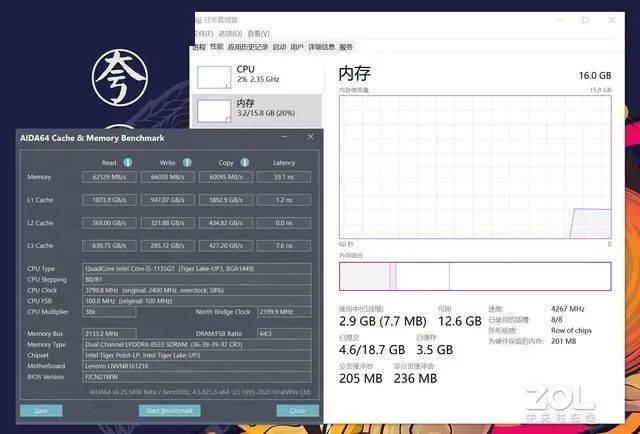Screen dimensions: 640x434
Task: Click the cached value 3.5 GB
Action: 434,350
